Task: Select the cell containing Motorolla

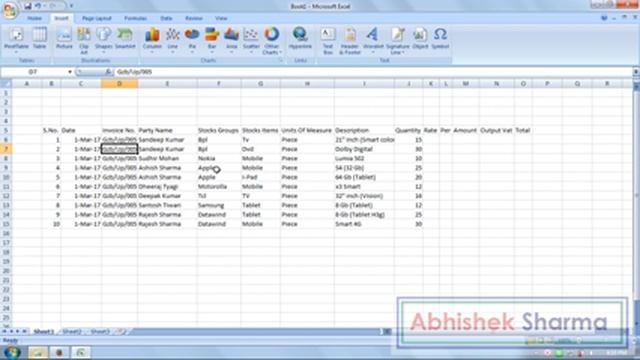Action: pyautogui.click(x=219, y=187)
